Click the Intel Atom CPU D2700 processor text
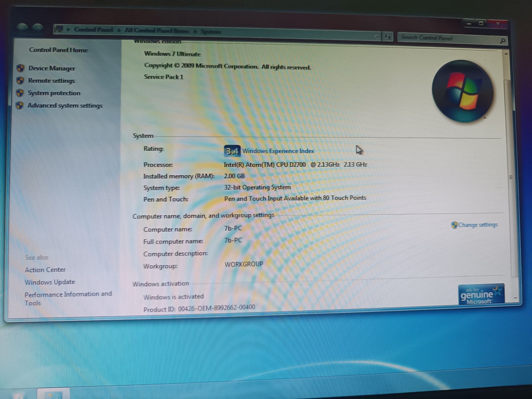 295,165
